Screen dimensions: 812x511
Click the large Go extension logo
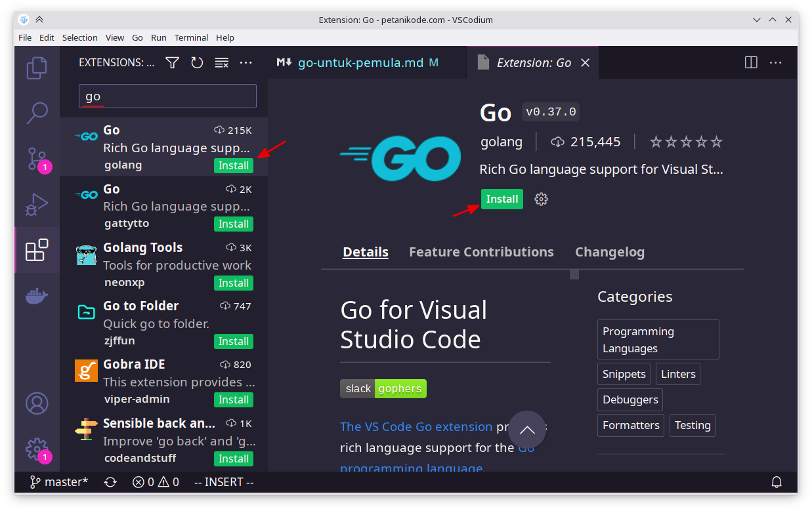(x=400, y=158)
